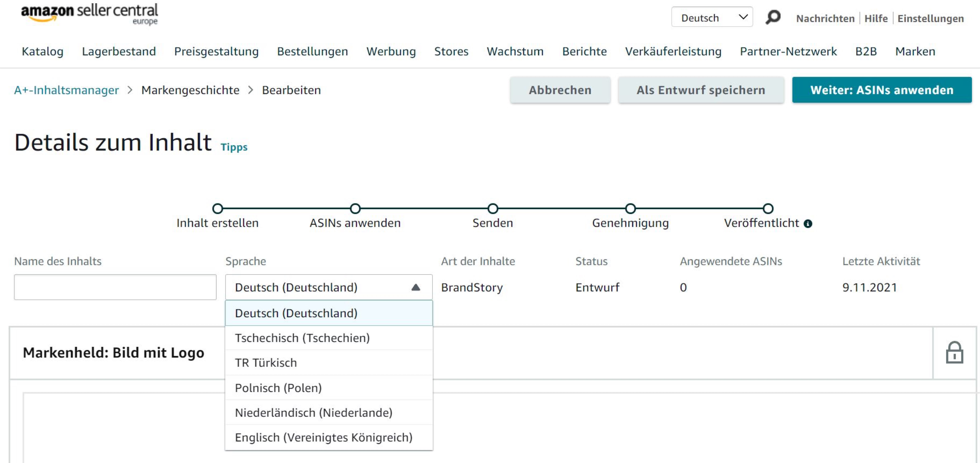Select Niederländisch (Niederlande) option
Screen dimensions: 980x463
pyautogui.click(x=329, y=412)
